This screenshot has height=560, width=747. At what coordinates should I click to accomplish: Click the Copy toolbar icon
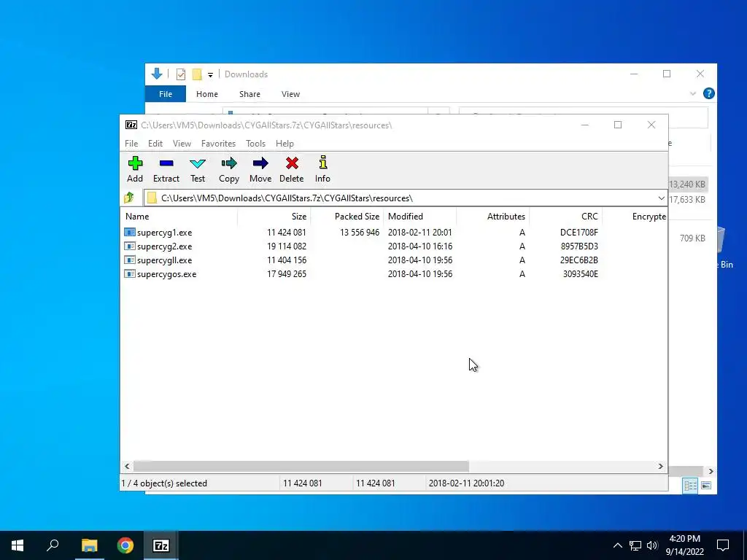pos(228,164)
